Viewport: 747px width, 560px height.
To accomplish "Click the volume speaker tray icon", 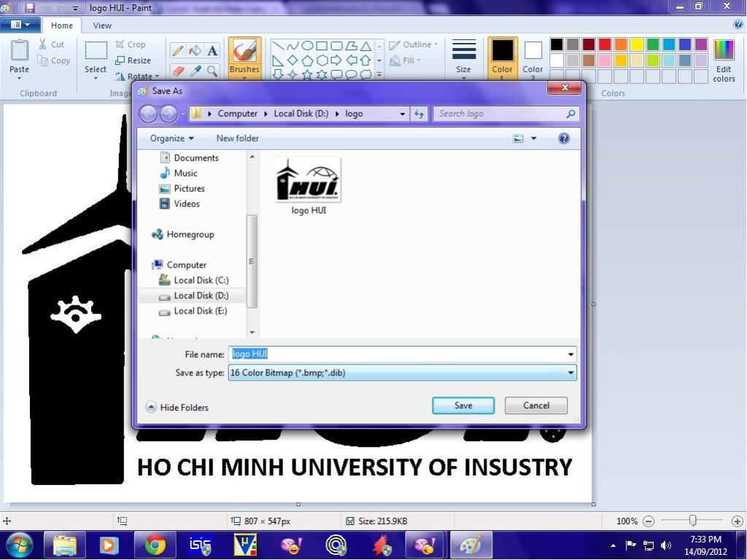I will point(665,545).
